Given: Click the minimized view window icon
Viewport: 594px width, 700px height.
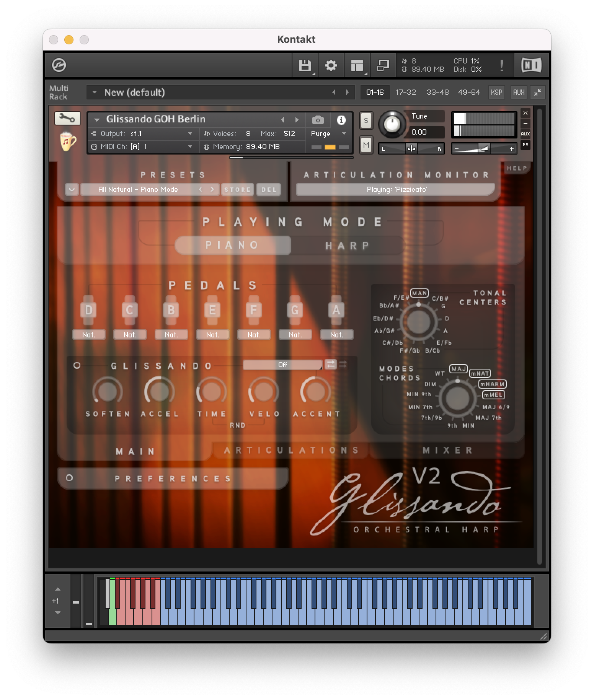Looking at the screenshot, I should (x=383, y=65).
